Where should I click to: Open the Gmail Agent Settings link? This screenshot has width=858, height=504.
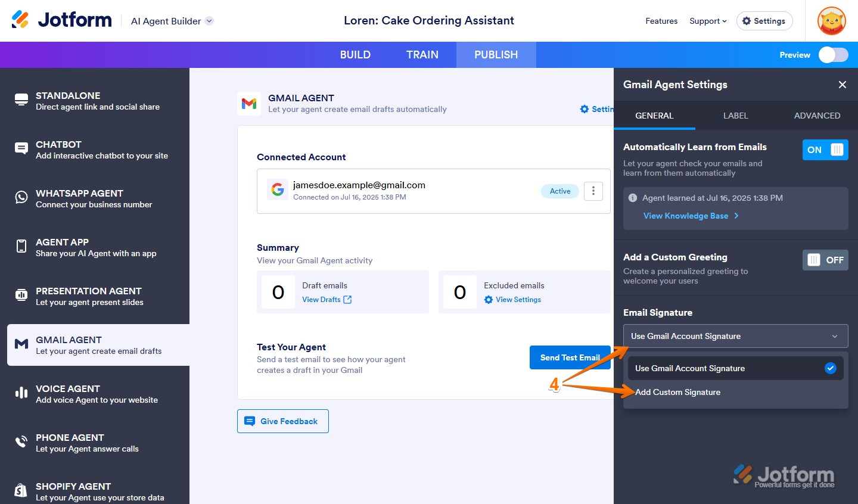[x=597, y=109]
